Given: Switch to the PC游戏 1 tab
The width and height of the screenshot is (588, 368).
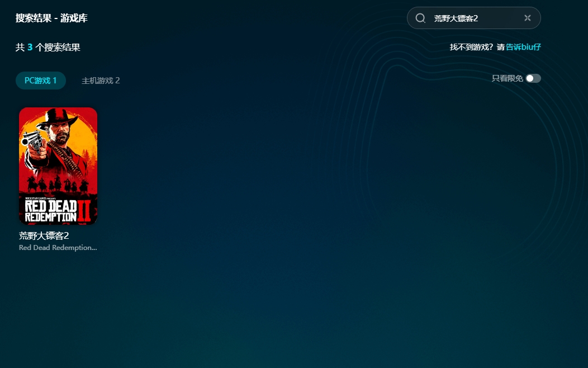Looking at the screenshot, I should point(40,81).
